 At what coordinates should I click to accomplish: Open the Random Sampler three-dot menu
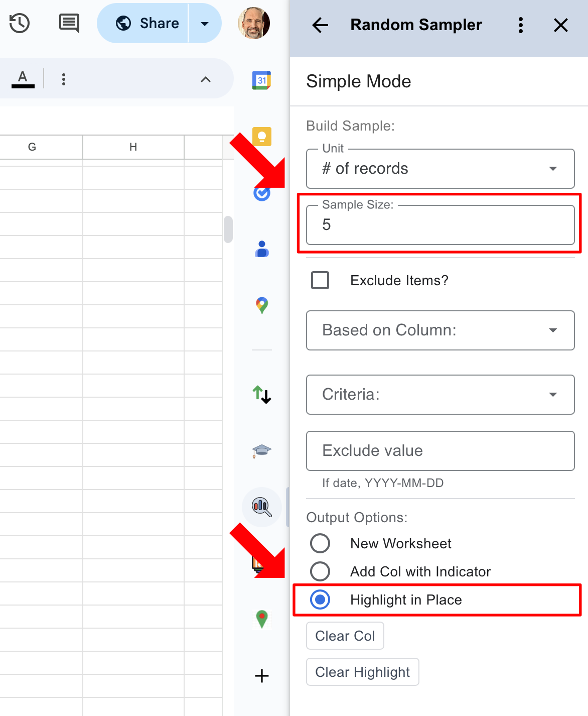point(521,25)
